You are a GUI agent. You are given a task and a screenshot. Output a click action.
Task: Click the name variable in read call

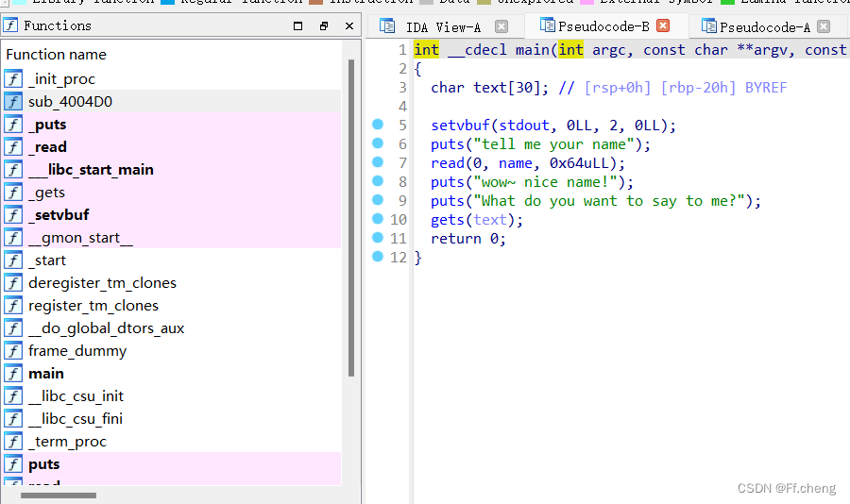click(x=516, y=163)
